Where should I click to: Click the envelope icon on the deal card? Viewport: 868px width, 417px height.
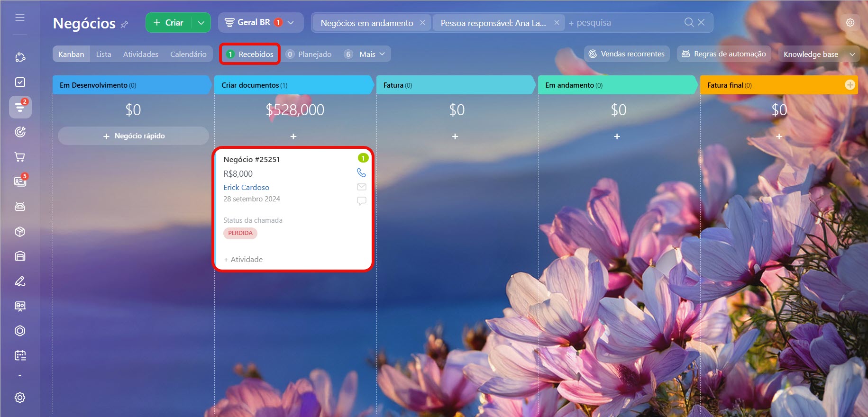361,187
